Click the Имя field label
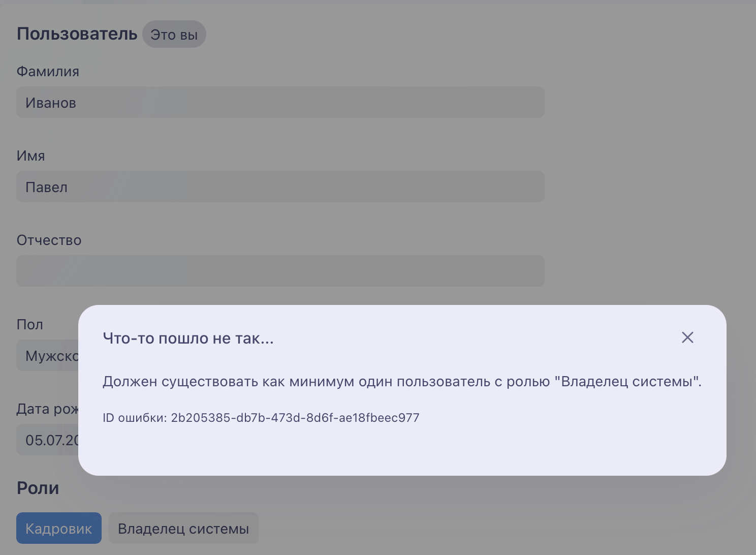The image size is (756, 555). point(31,156)
